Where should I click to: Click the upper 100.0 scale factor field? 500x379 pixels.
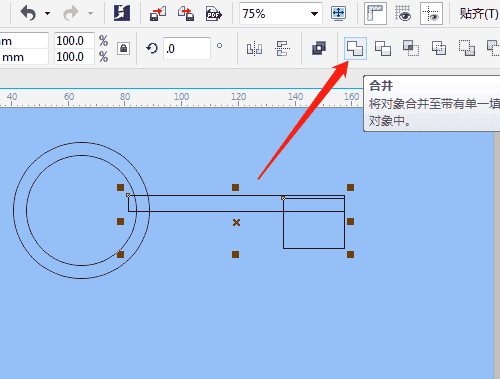pos(74,41)
